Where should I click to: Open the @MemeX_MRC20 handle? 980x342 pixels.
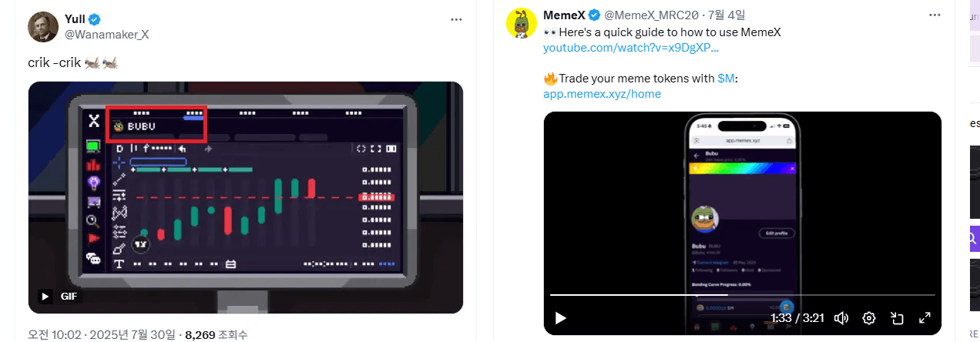[x=657, y=15]
